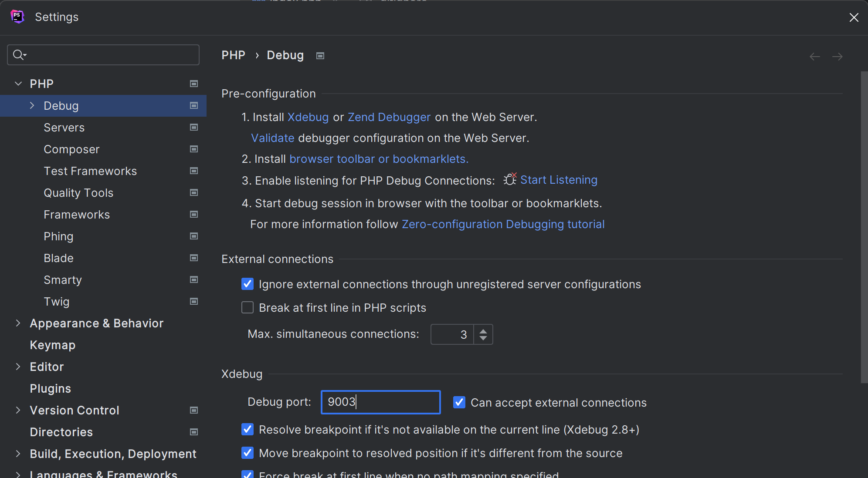Open Zero-configuration Debugging tutorial link
The width and height of the screenshot is (868, 478).
point(503,224)
